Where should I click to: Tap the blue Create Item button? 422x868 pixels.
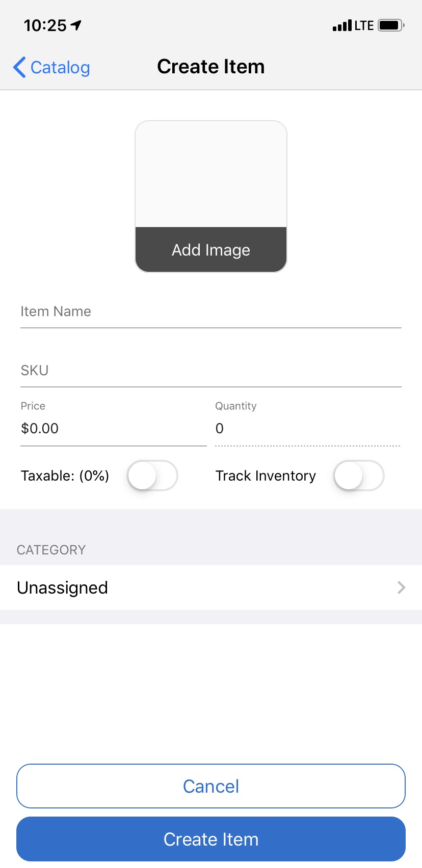click(x=211, y=839)
